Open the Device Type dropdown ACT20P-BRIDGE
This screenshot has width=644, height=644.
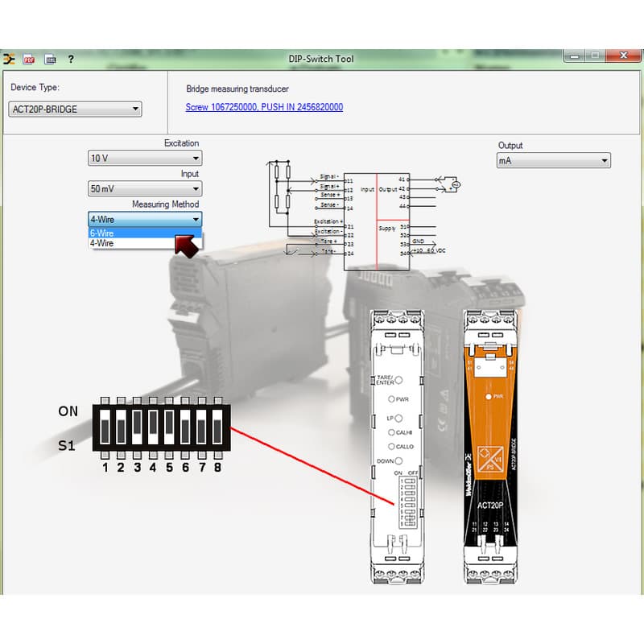pos(75,109)
